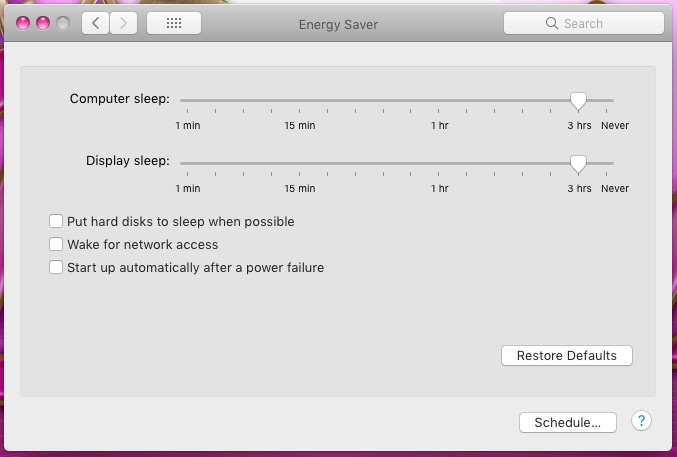The image size is (677, 457).
Task: Toggle Wake for network access checkbox
Action: [x=56, y=244]
